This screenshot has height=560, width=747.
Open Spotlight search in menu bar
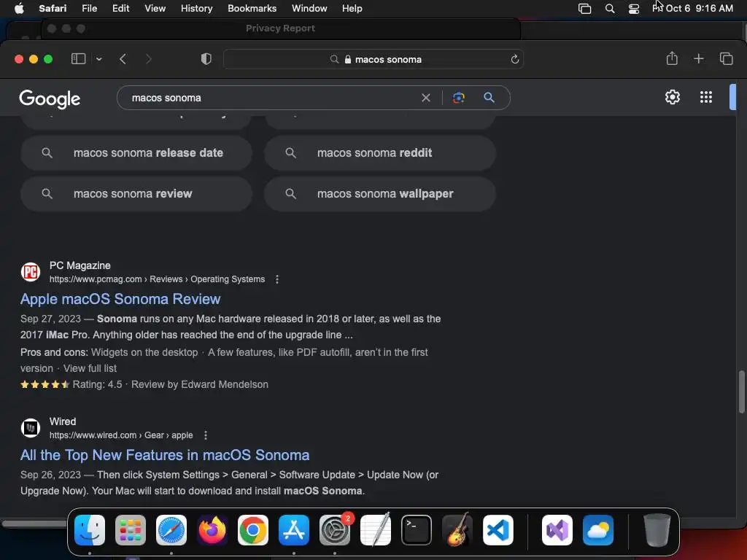coord(610,8)
